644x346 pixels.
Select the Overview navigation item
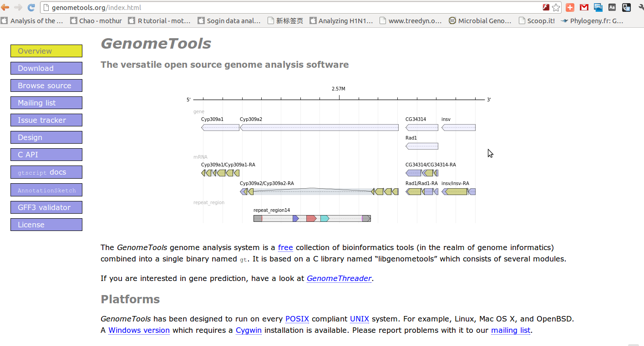click(46, 51)
